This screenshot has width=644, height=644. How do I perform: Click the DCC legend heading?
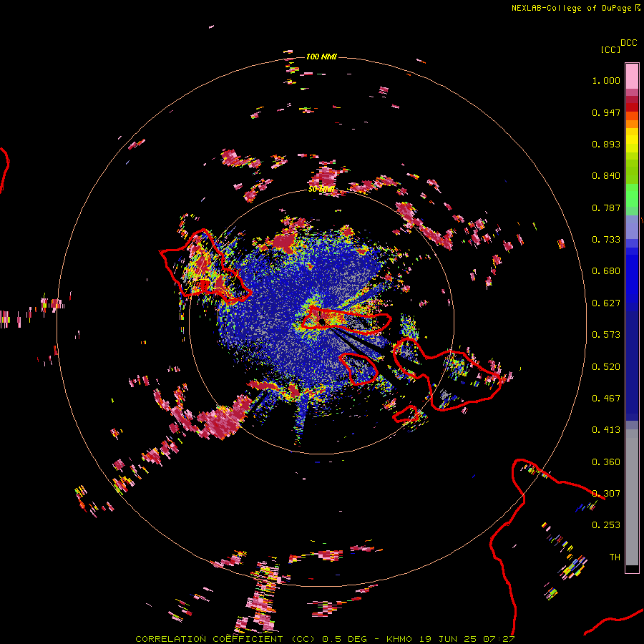tap(629, 43)
